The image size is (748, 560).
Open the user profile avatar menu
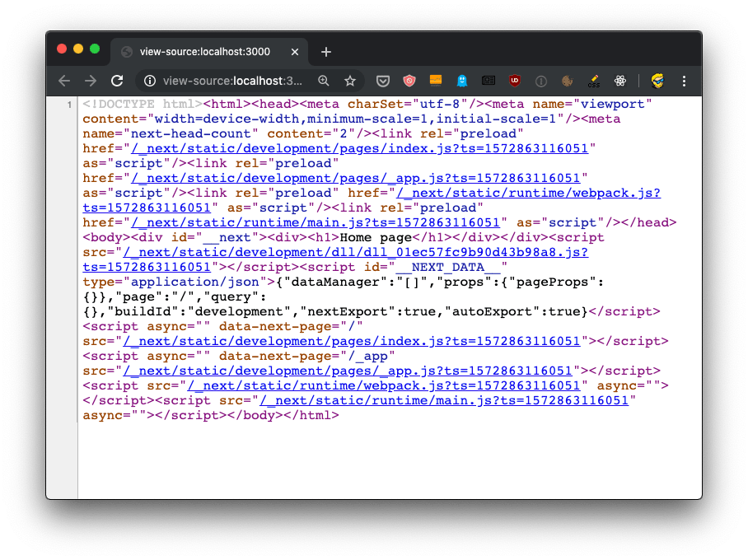pos(657,81)
